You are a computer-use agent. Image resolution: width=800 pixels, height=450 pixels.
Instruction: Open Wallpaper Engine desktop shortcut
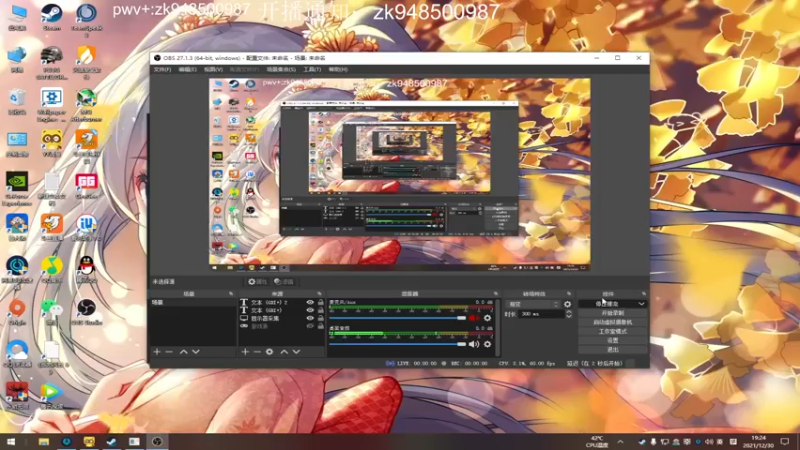(x=52, y=105)
